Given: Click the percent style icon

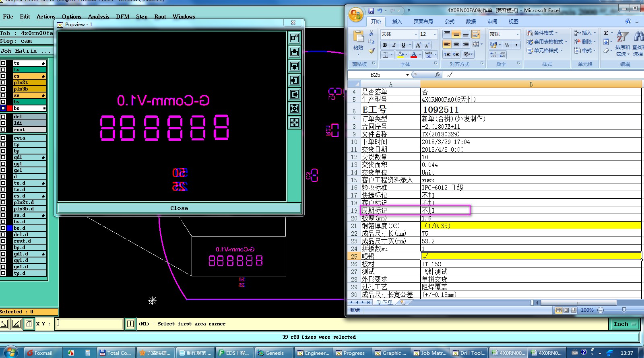Looking at the screenshot, I should [507, 45].
